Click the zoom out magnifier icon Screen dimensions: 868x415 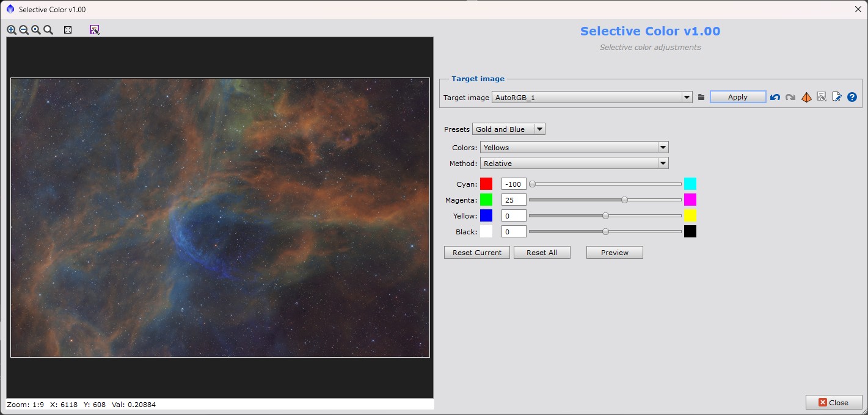tap(24, 30)
